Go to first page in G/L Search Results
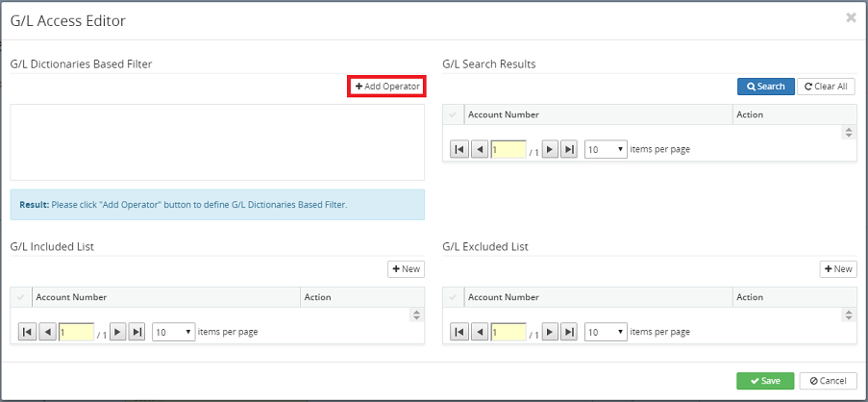The image size is (868, 402). point(459,149)
